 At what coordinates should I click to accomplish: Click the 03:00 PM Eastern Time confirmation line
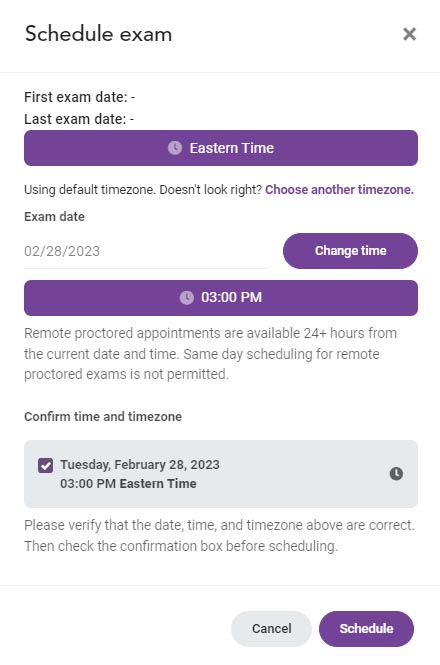(128, 483)
